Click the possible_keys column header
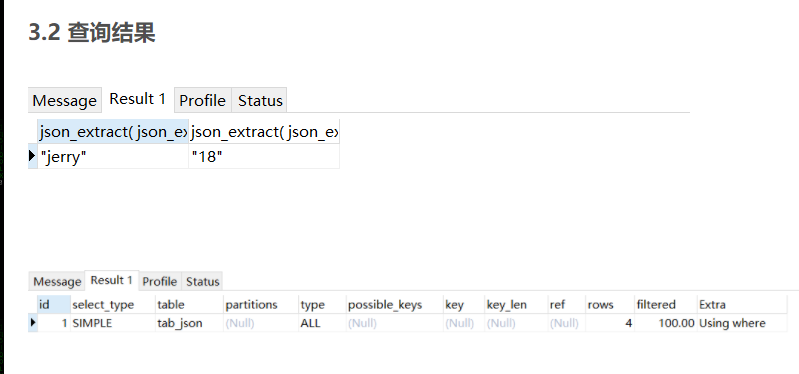799x374 pixels. point(394,305)
